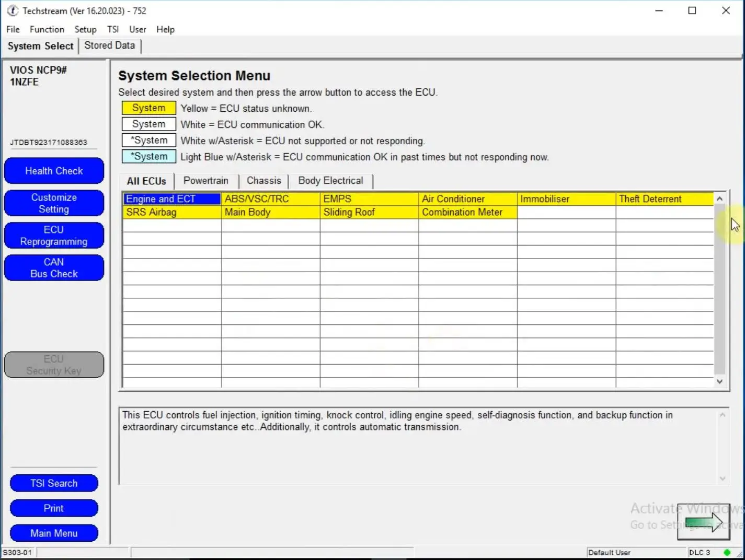This screenshot has width=745, height=560.
Task: Click the System Selection Menu heading
Action: (x=194, y=76)
